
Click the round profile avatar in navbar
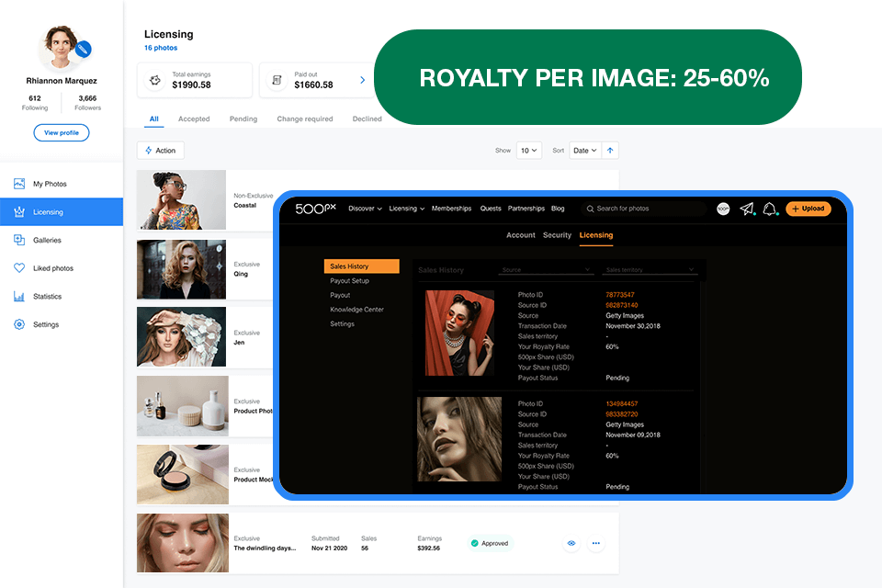click(x=723, y=209)
